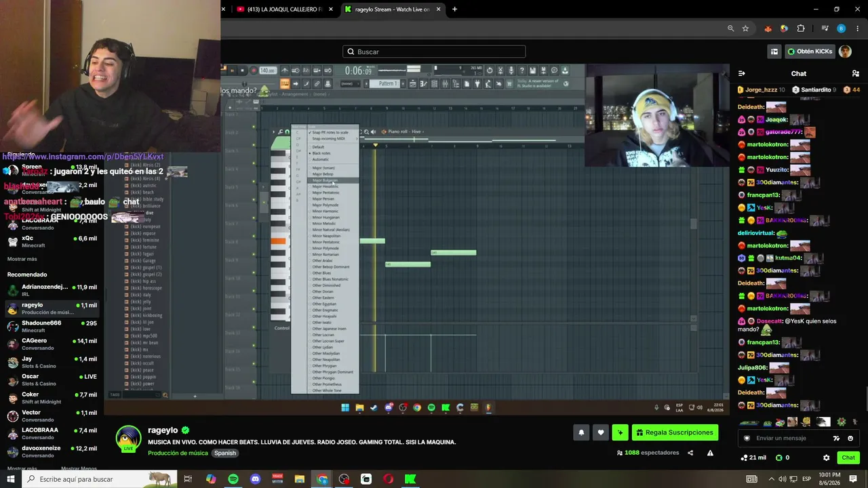Open the CAGeero recommended channel

coord(52,344)
